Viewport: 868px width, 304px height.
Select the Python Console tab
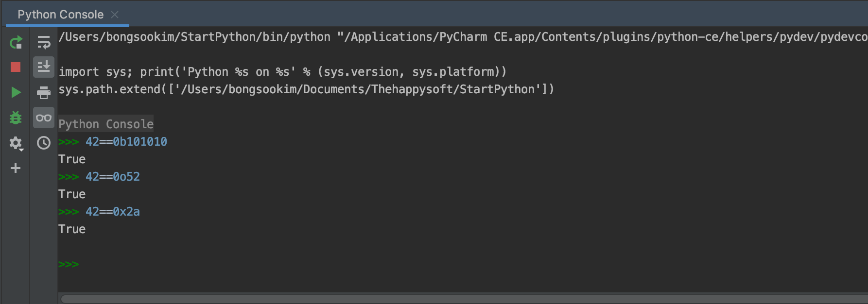61,15
